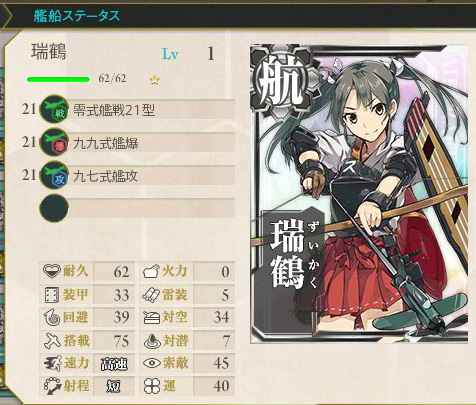Click the gold star rarity icon
The width and height of the screenshot is (476, 405).
click(155, 80)
